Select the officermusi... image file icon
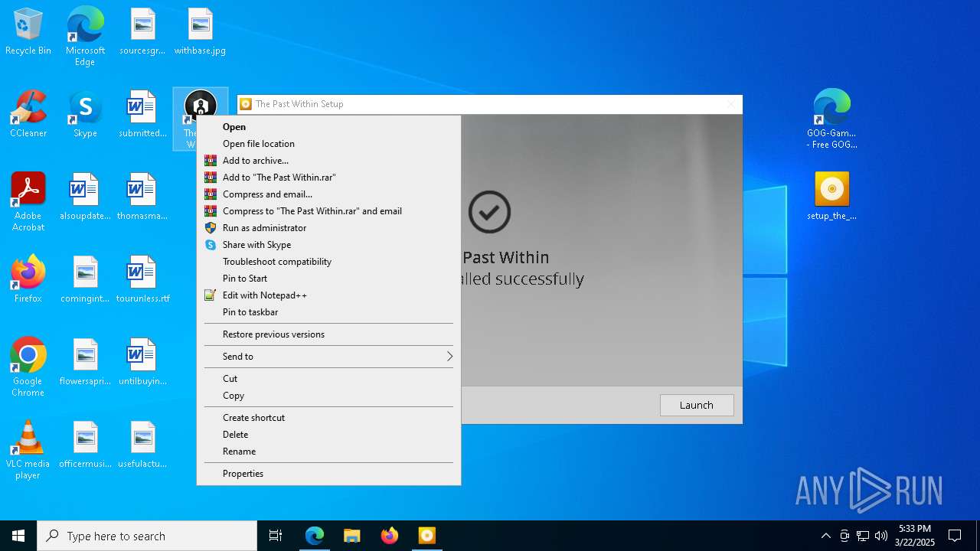This screenshot has width=980, height=551. [x=85, y=445]
